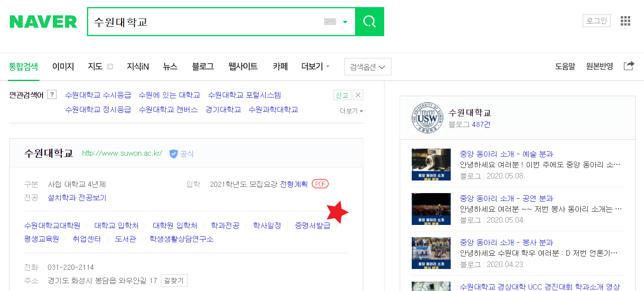Open the 수원대학교 title link
This screenshot has height=291, width=644.
pyautogui.click(x=48, y=153)
